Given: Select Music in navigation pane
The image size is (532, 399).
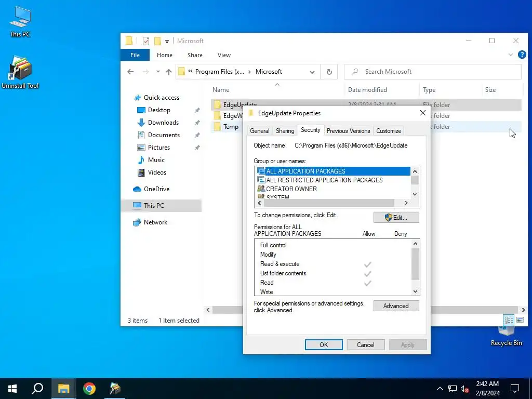Looking at the screenshot, I should 156,160.
